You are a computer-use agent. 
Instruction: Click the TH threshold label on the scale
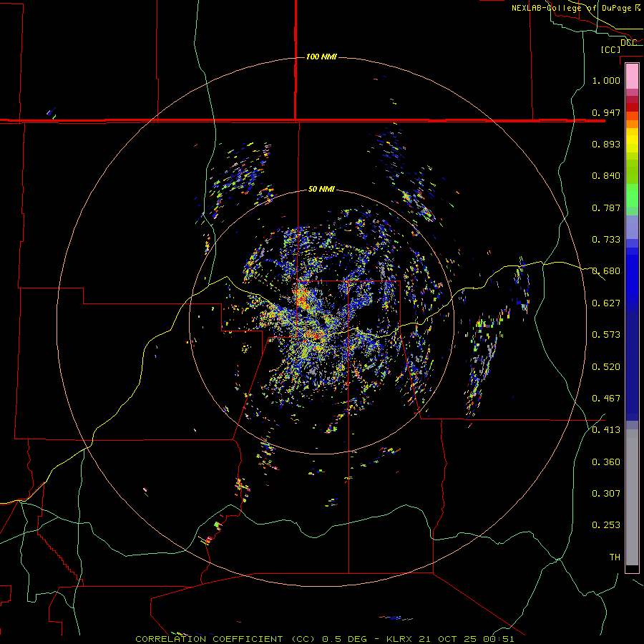(615, 557)
